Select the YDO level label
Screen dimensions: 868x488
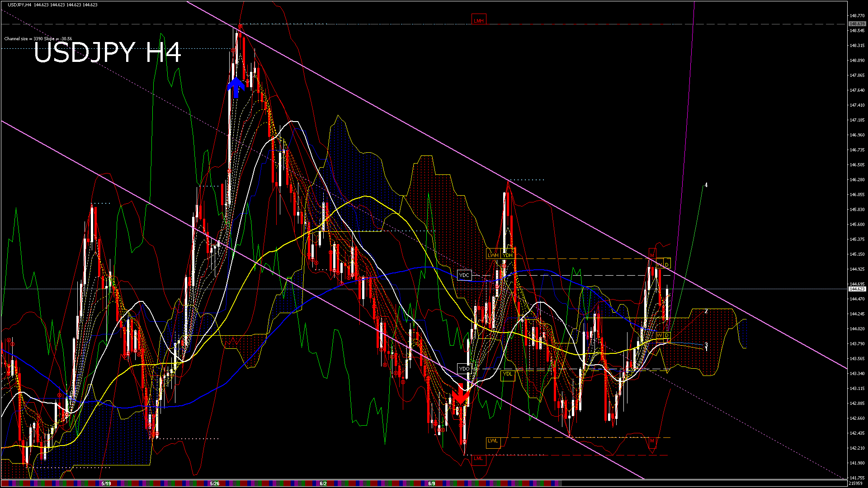pyautogui.click(x=464, y=369)
